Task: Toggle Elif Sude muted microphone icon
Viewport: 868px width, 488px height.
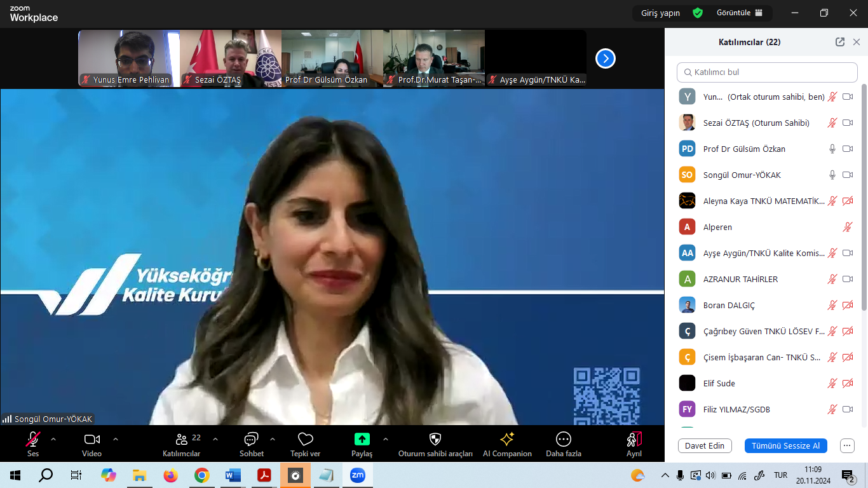Action: click(x=832, y=383)
